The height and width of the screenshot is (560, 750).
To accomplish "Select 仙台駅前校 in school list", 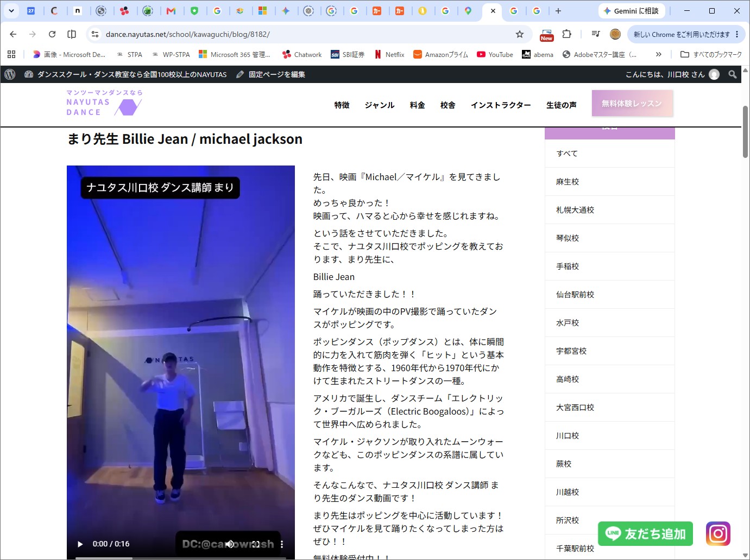I will 609,295.
